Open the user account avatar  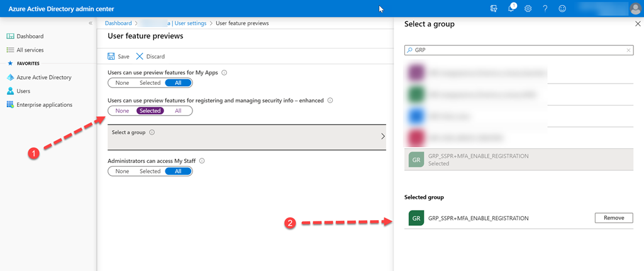coord(635,9)
